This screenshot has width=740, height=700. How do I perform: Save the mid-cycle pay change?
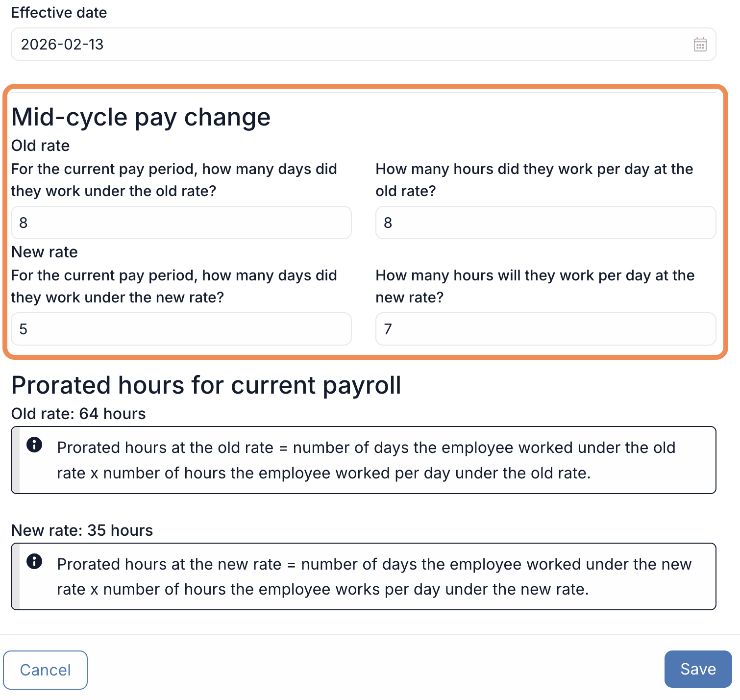tap(698, 669)
